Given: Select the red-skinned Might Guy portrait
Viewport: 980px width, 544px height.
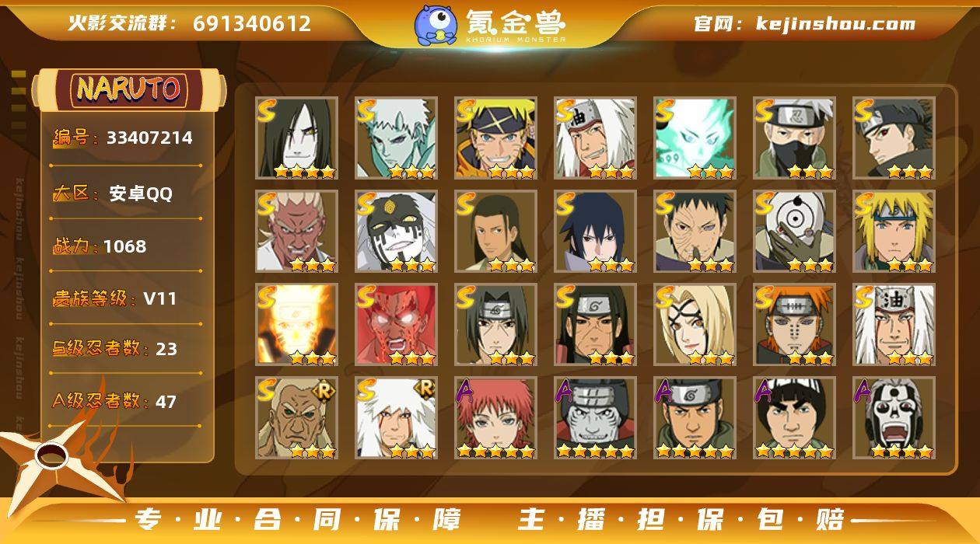Looking at the screenshot, I should [396, 325].
